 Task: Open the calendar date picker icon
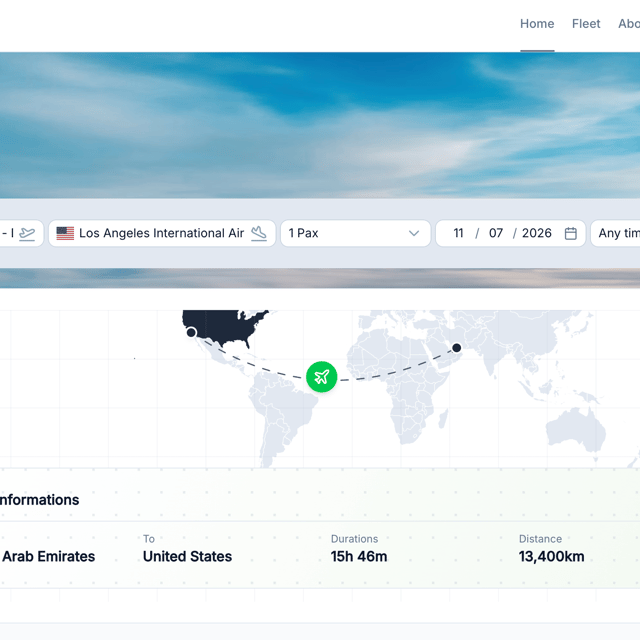570,233
